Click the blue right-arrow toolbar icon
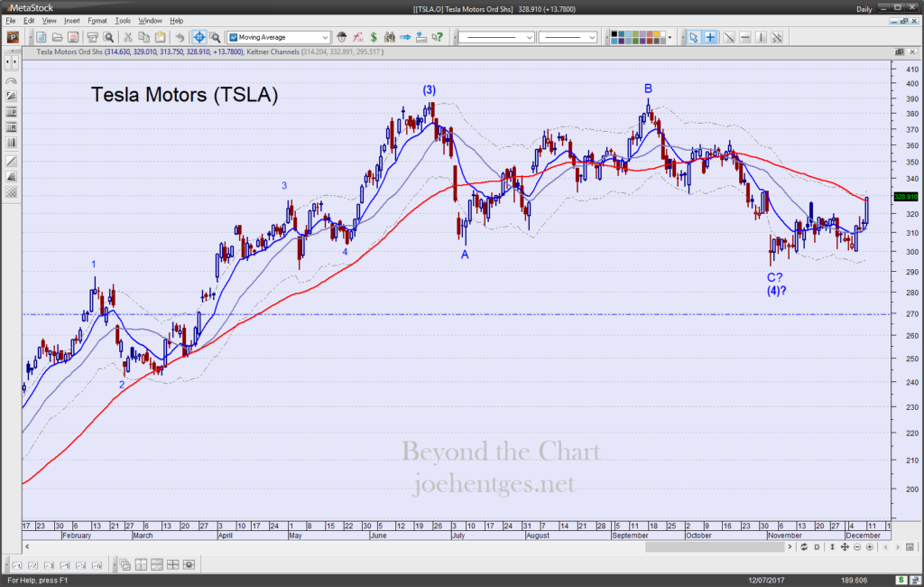This screenshot has height=587, width=924. pyautogui.click(x=405, y=37)
